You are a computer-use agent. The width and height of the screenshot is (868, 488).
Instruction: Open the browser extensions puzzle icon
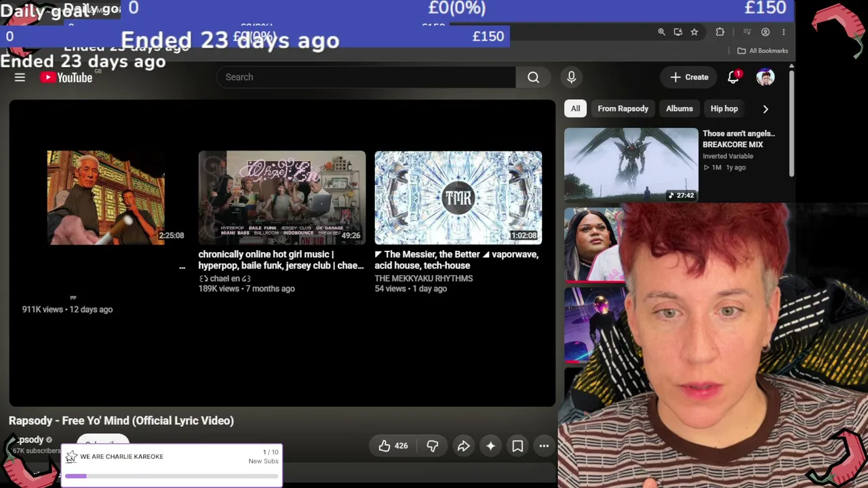[x=720, y=32]
